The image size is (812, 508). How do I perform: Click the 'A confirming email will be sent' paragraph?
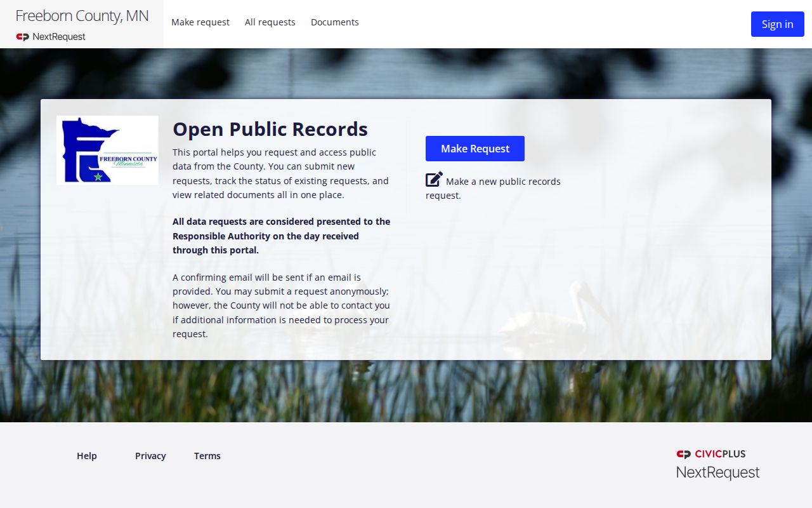pyautogui.click(x=282, y=305)
